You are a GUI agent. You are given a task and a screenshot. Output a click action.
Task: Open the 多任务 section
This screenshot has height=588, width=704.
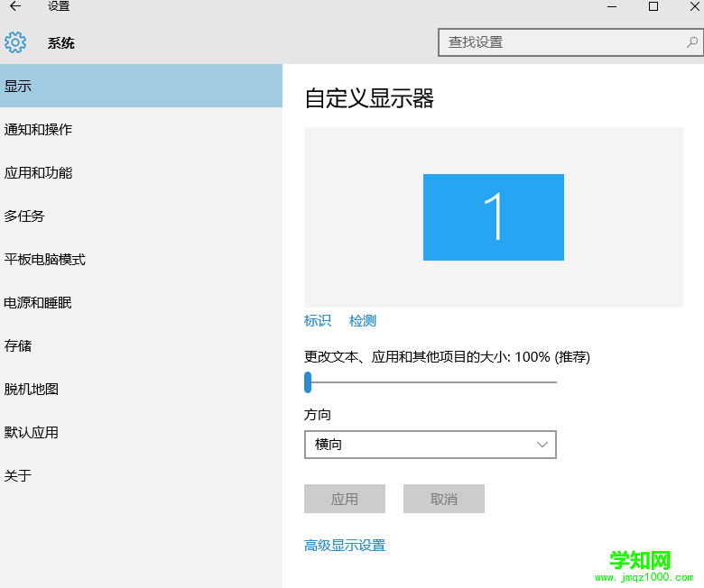tap(141, 216)
